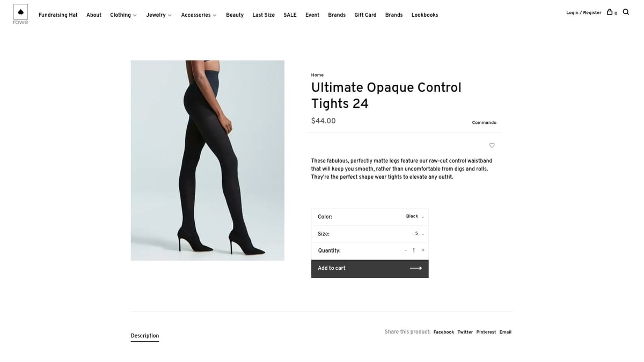Open the Fundraising Hat page

(x=58, y=15)
